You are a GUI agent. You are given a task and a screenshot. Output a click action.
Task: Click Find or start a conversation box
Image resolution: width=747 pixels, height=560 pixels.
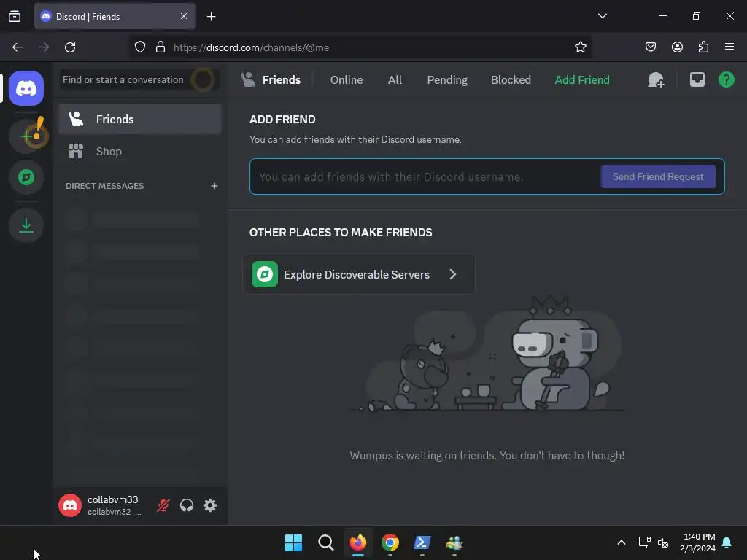tap(140, 79)
